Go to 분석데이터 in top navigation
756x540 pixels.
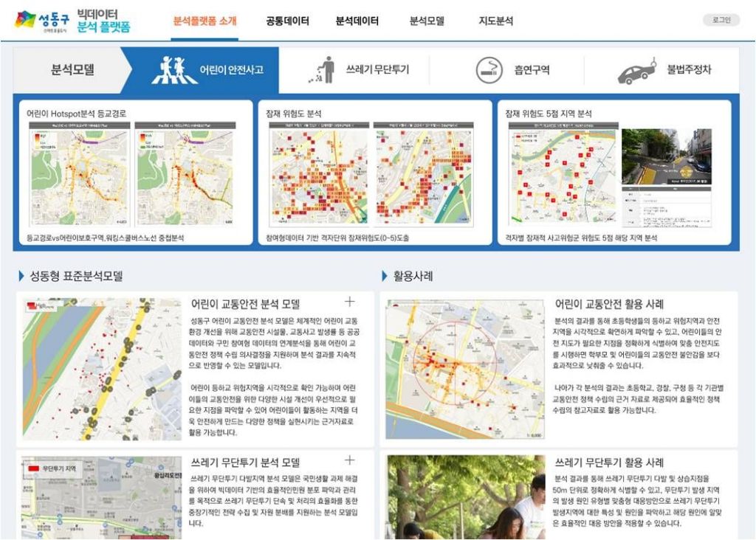[357, 21]
